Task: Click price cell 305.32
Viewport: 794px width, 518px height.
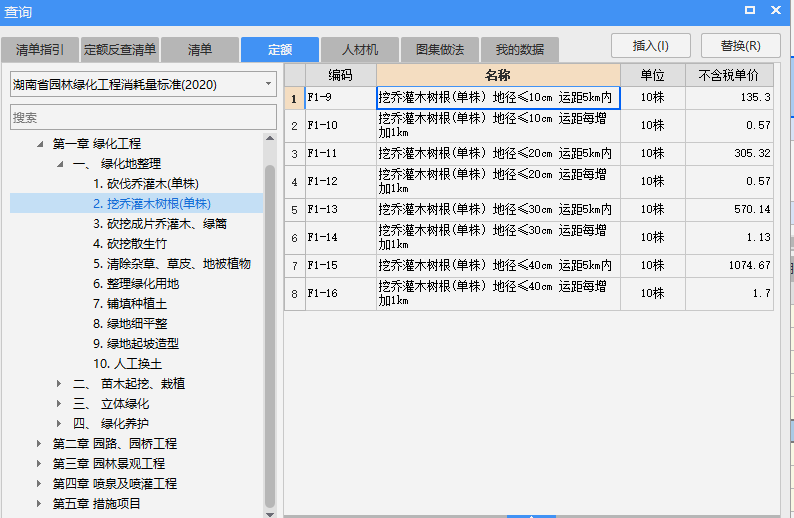Action: 729,154
